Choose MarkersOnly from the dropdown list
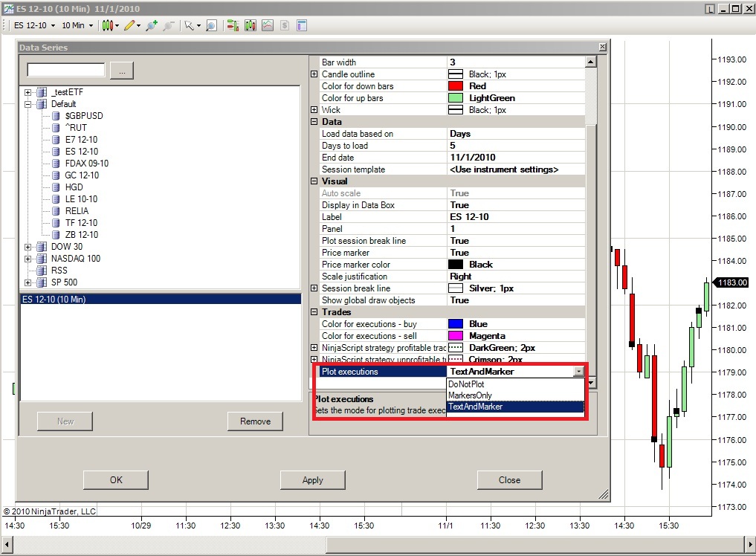 click(470, 395)
